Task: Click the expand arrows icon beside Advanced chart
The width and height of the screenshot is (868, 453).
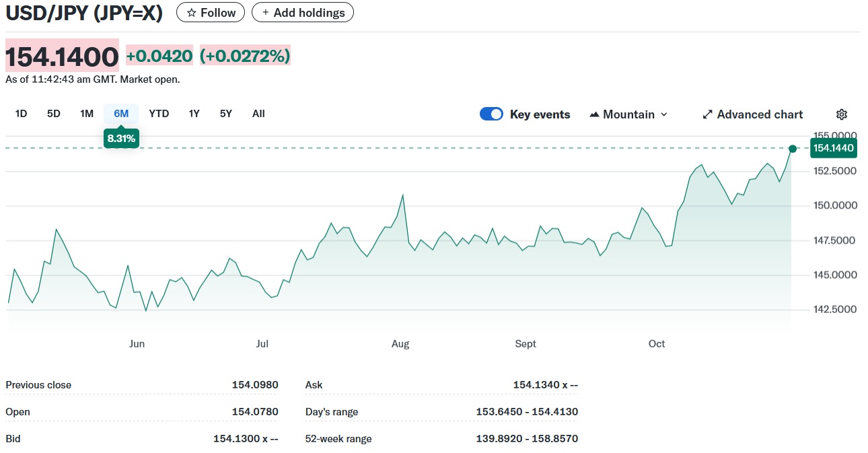Action: (x=707, y=114)
